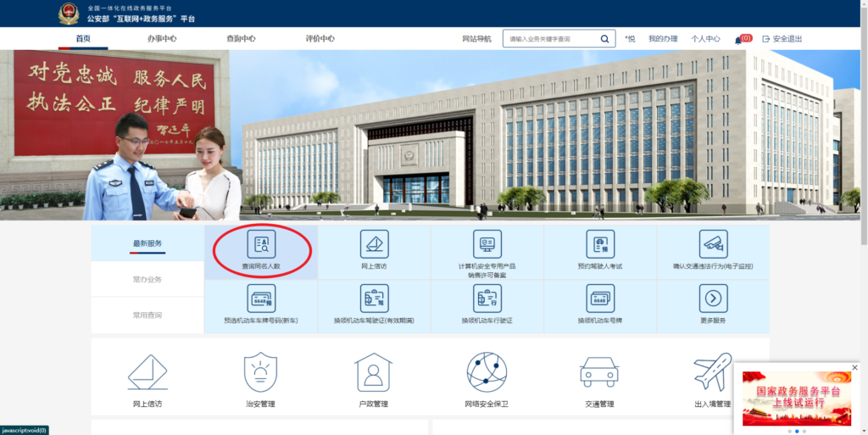Click 换领机动车号牌 plate icon
The image size is (868, 435).
[x=600, y=298]
